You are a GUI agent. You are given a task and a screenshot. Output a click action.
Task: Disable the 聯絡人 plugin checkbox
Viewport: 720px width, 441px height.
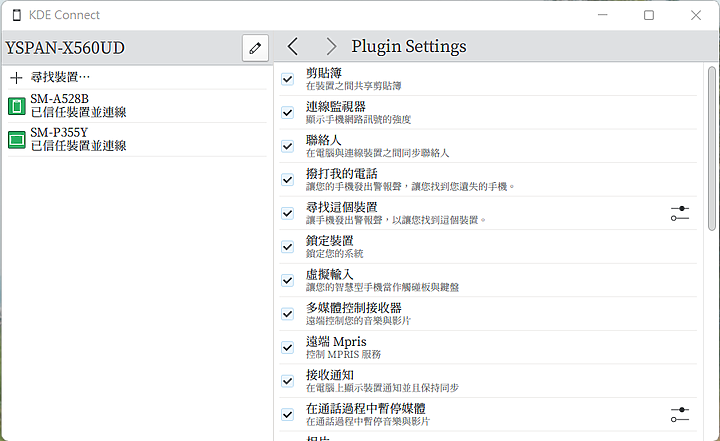click(x=287, y=146)
